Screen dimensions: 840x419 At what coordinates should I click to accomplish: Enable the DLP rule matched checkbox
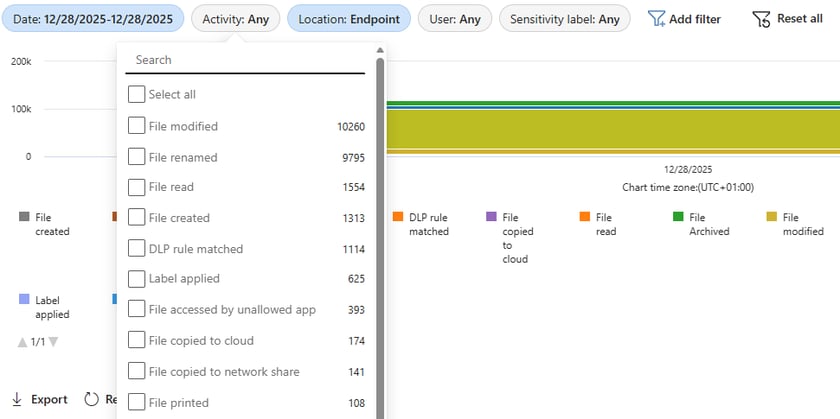click(136, 248)
